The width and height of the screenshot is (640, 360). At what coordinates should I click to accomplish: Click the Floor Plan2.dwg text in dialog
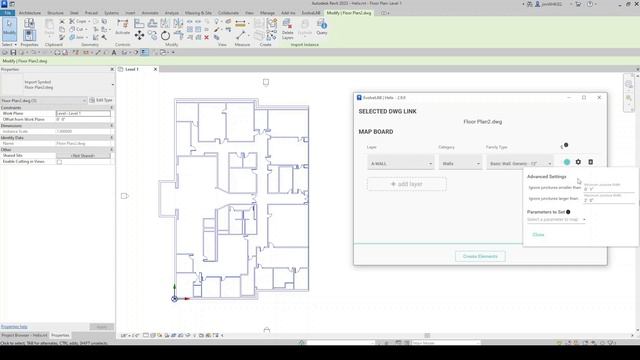pos(483,122)
